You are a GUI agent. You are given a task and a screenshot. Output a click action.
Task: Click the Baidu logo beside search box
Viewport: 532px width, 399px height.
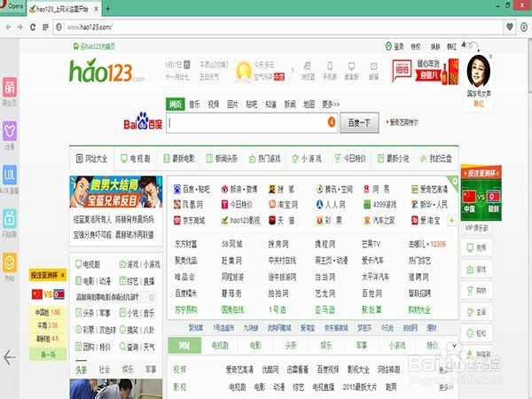[x=143, y=121]
